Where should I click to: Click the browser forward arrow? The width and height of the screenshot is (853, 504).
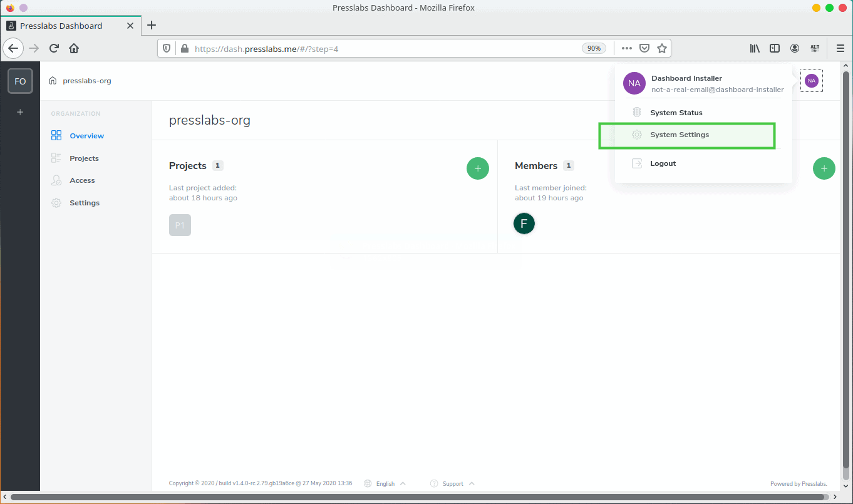pos(34,48)
